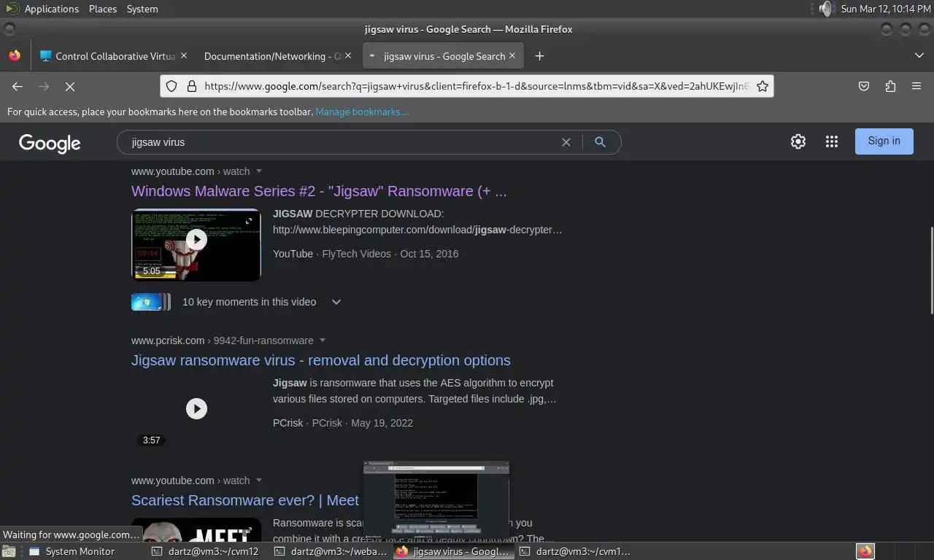Open the Places menu
The width and height of the screenshot is (934, 560).
click(x=103, y=9)
